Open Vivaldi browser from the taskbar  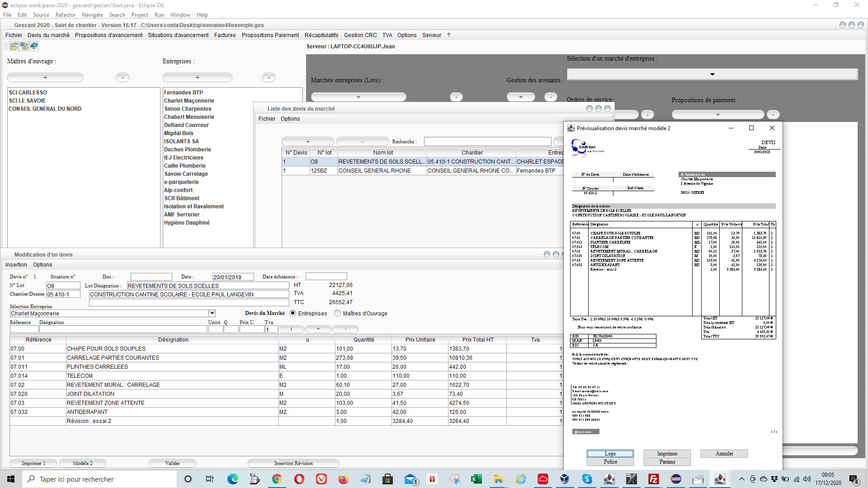(321, 479)
